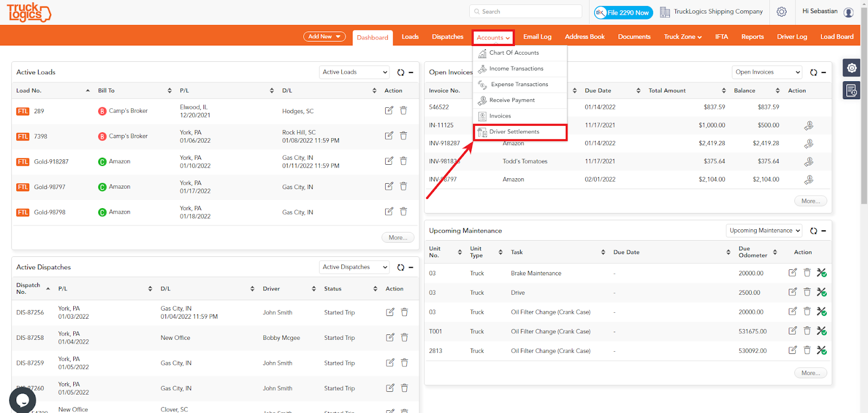
Task: Select Receive Payment menu item
Action: pyautogui.click(x=520, y=100)
